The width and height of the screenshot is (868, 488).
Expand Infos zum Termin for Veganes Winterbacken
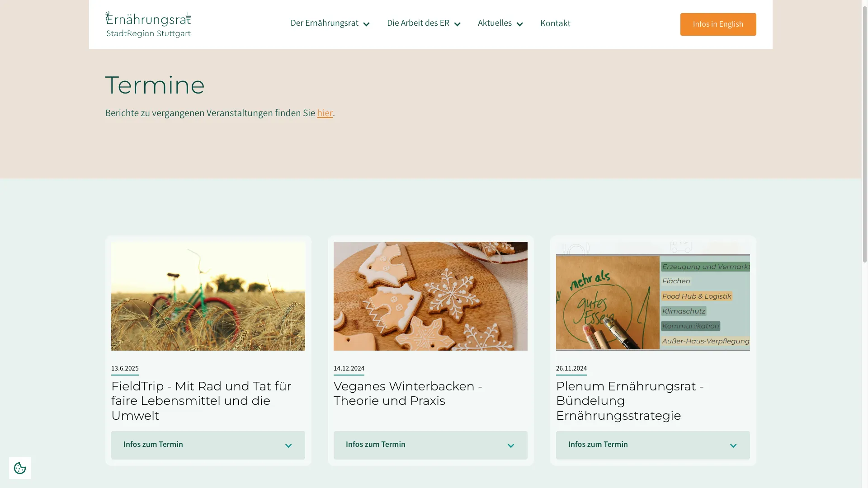(430, 445)
